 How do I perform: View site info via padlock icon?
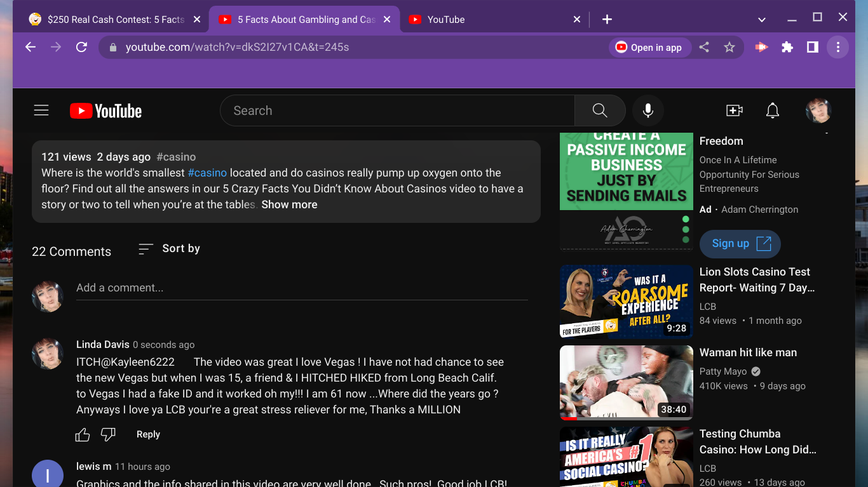coord(113,47)
